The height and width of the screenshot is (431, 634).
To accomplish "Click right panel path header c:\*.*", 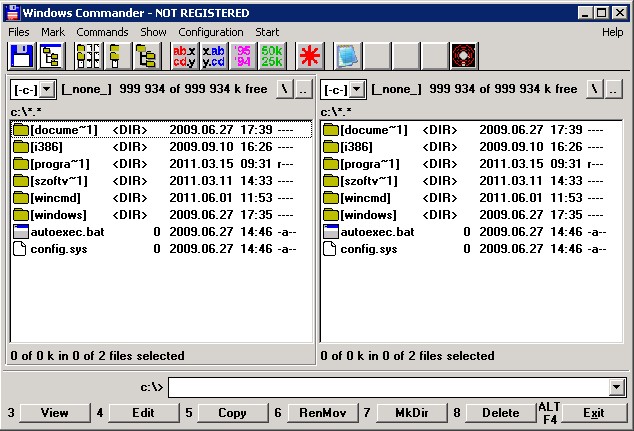I will coord(336,112).
